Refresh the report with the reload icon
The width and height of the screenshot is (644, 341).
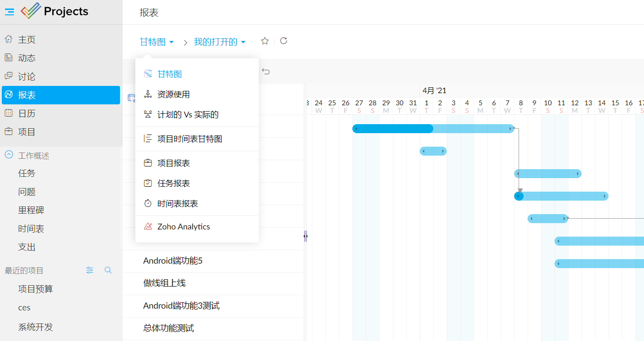(x=284, y=40)
